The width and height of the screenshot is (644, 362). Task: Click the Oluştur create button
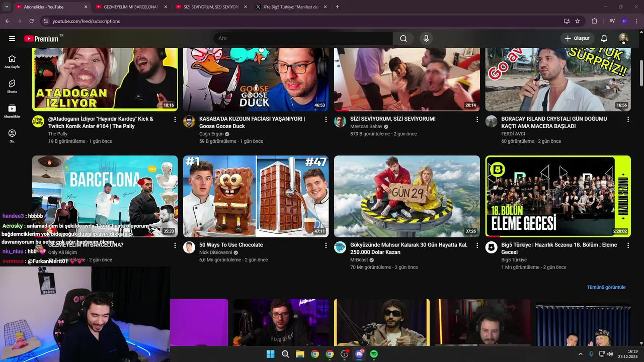pos(578,39)
